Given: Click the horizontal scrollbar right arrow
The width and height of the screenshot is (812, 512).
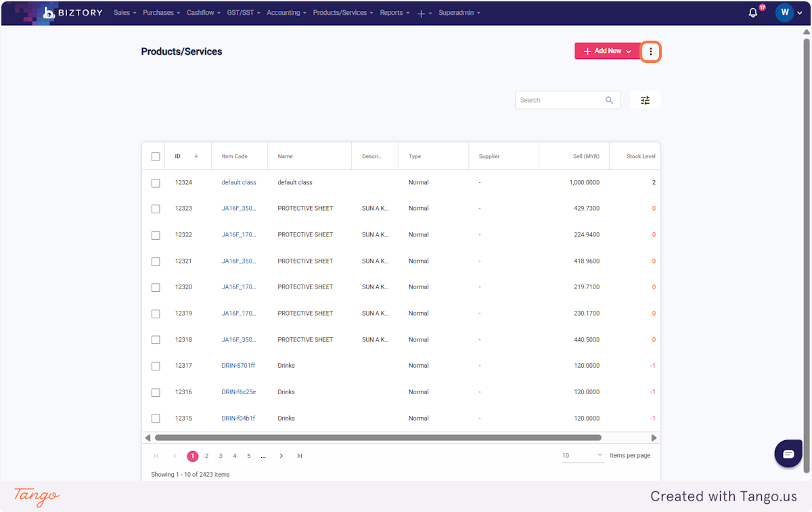Looking at the screenshot, I should 654,438.
